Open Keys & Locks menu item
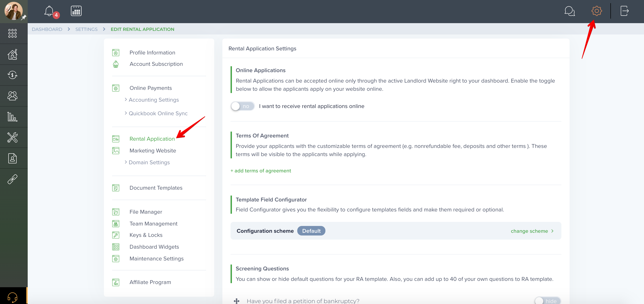This screenshot has height=304, width=644. 146,235
